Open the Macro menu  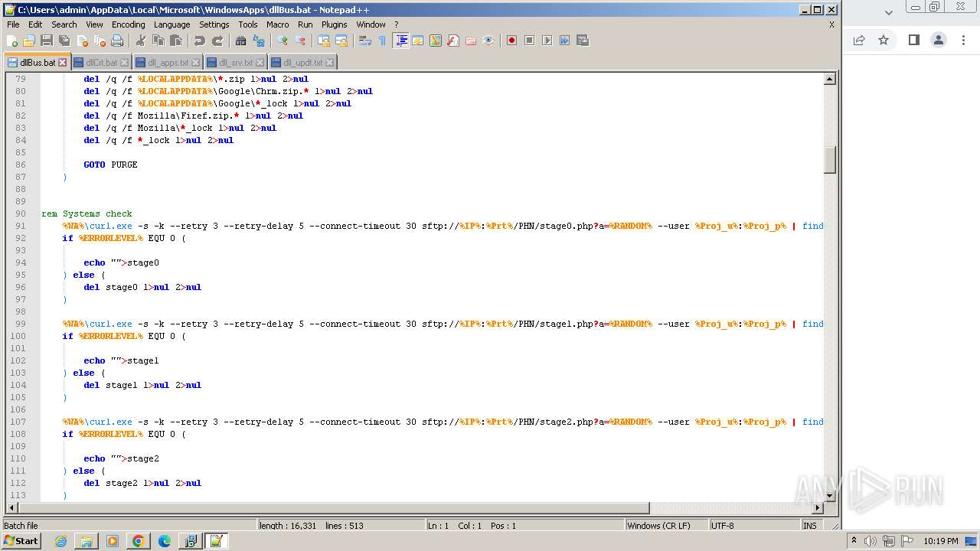point(278,24)
